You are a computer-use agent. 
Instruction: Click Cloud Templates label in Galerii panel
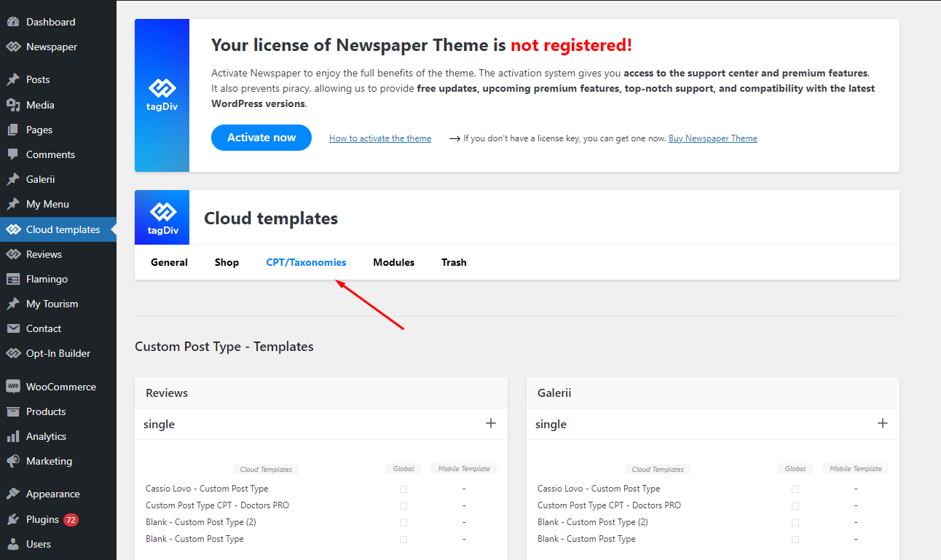point(658,470)
